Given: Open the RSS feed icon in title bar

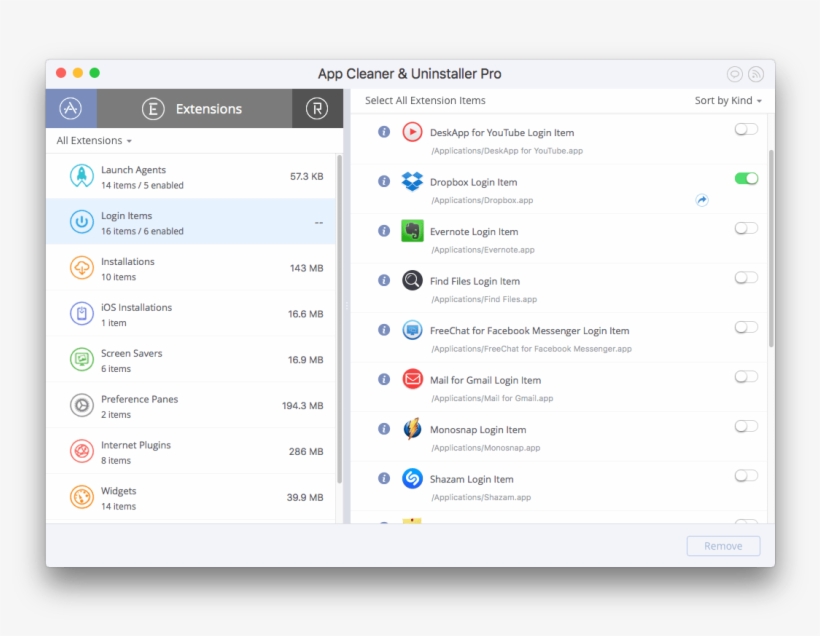Looking at the screenshot, I should [756, 74].
